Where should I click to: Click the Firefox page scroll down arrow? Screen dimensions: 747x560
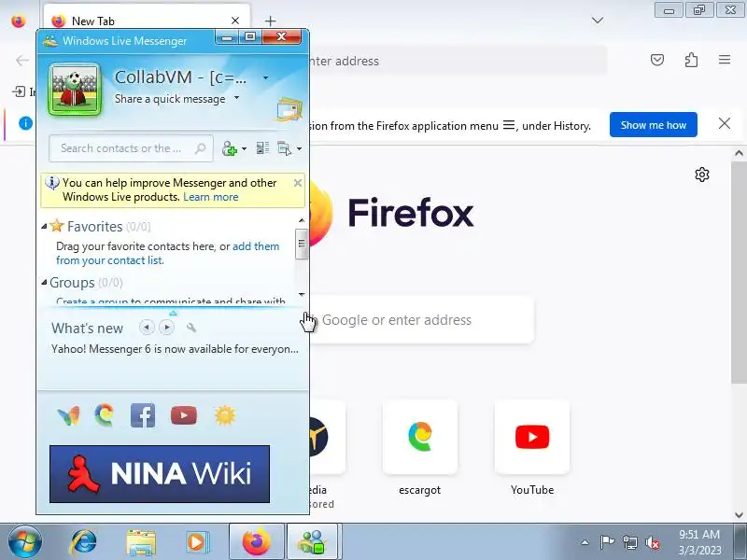[739, 515]
